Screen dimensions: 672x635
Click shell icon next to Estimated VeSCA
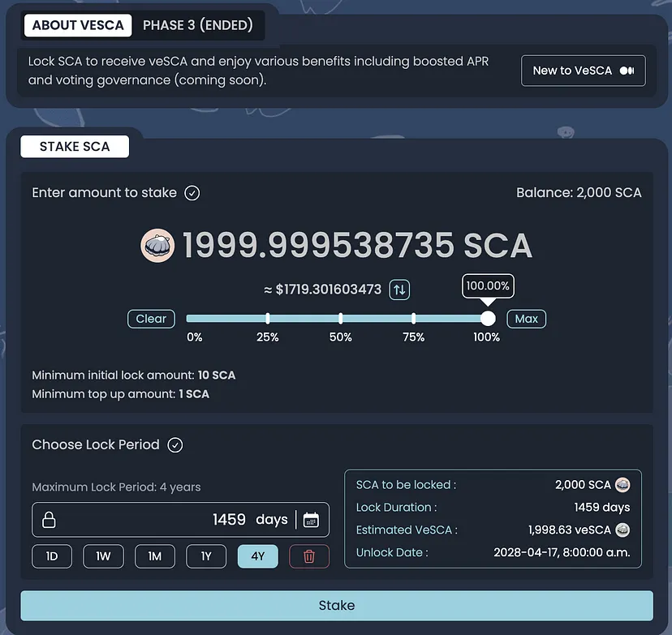click(x=622, y=530)
